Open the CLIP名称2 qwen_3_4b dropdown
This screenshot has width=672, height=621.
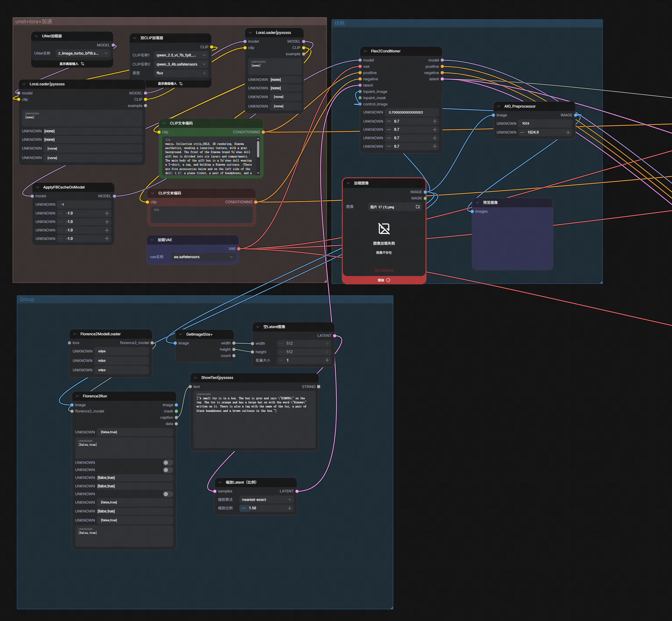tap(181, 64)
